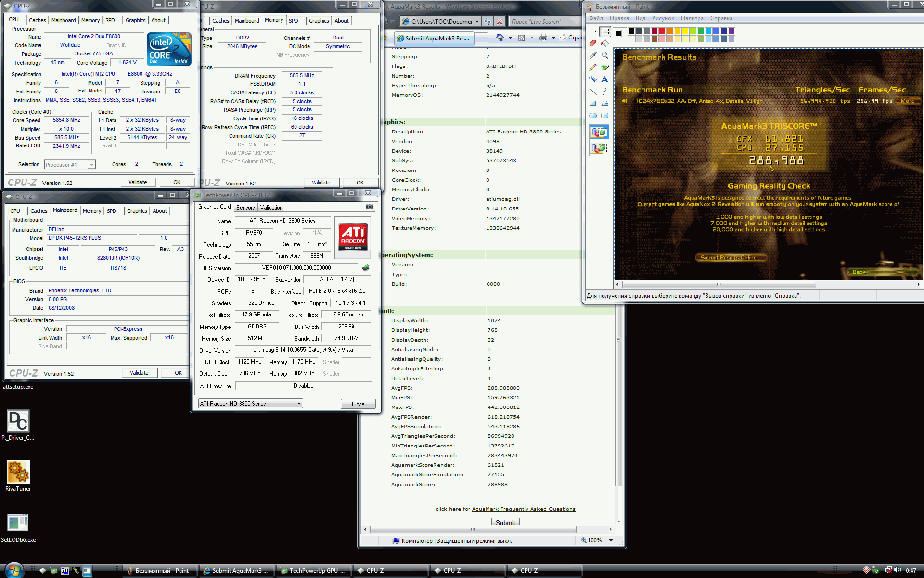The image size is (924, 578).
Task: Open the zoom level 100% dropdown arrow in IE status bar
Action: coord(611,540)
